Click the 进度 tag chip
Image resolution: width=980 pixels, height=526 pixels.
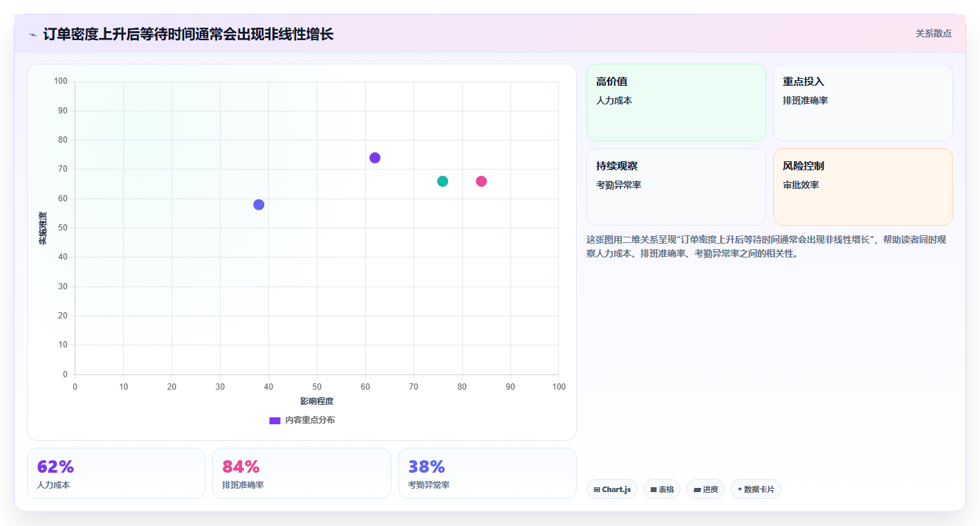(705, 489)
